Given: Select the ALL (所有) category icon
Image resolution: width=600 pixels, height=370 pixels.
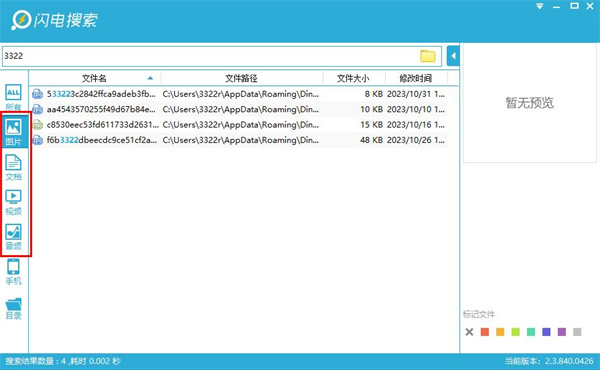Looking at the screenshot, I should (x=13, y=97).
